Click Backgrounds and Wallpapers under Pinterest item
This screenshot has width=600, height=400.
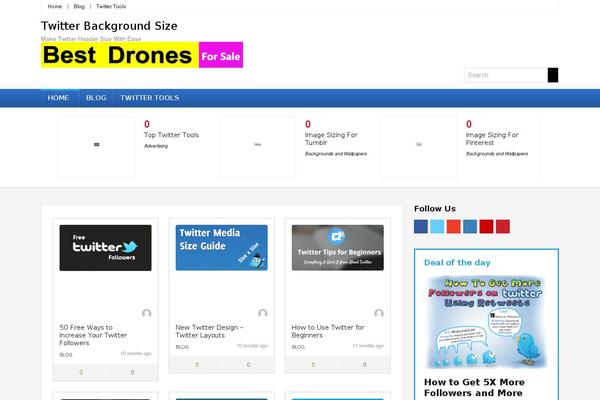497,153
